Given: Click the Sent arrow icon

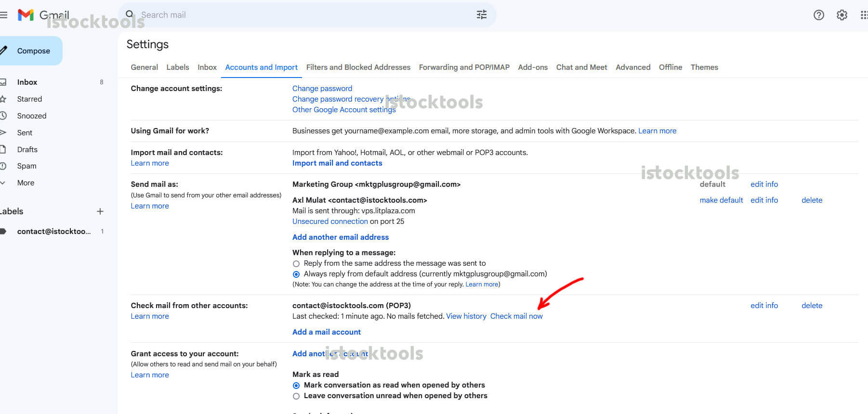Looking at the screenshot, I should (x=3, y=132).
